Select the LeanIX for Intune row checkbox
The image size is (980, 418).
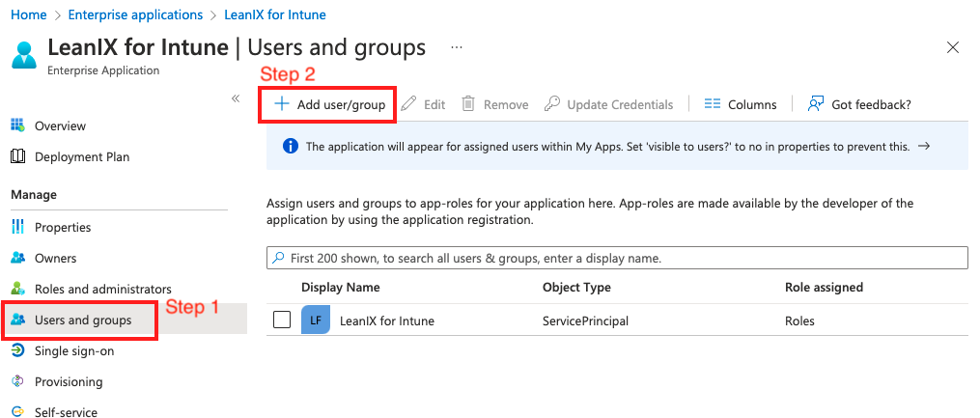click(x=282, y=320)
